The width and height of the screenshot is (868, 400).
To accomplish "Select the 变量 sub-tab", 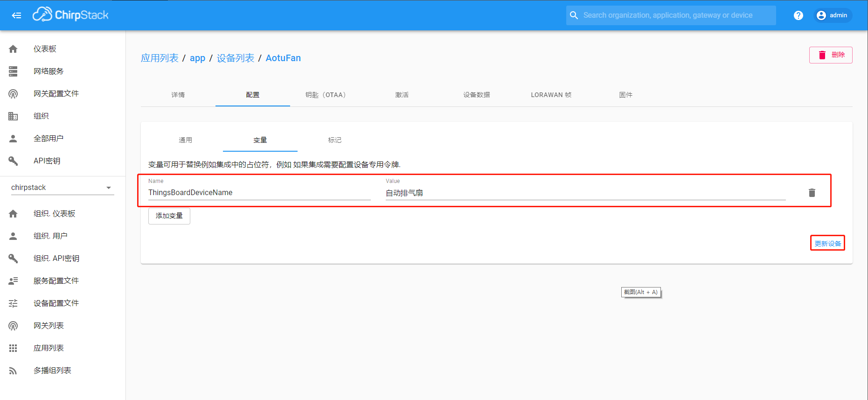I will pyautogui.click(x=260, y=140).
